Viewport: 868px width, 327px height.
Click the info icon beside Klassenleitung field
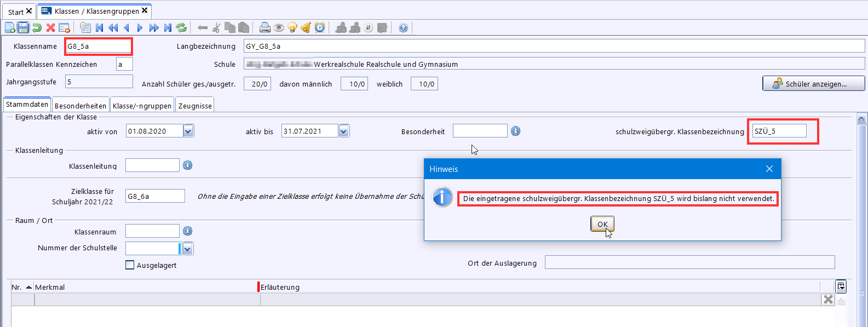187,165
